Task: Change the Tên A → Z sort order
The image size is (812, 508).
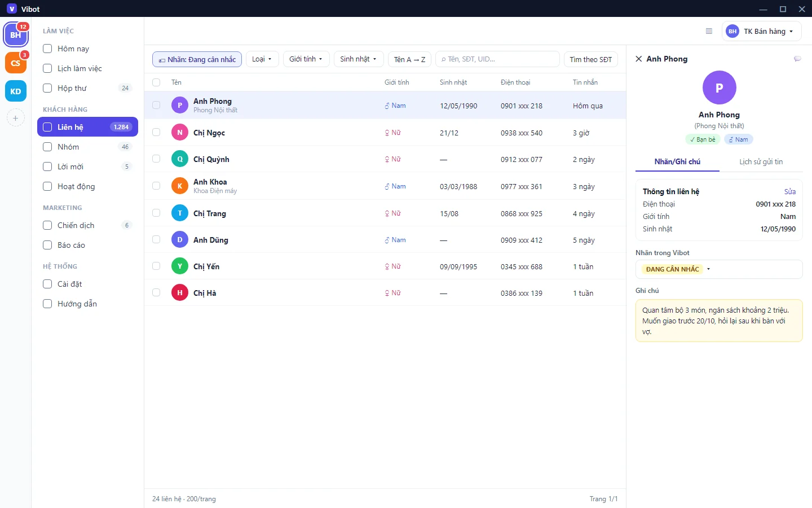Action: [x=410, y=59]
